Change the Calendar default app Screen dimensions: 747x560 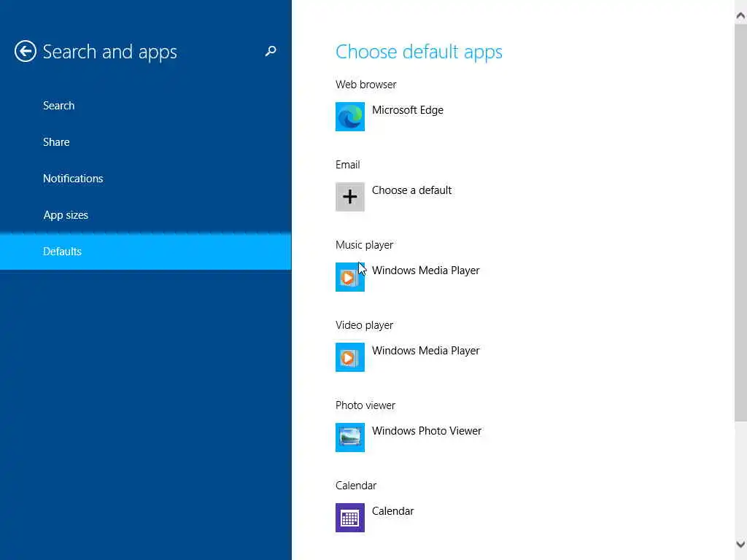pyautogui.click(x=392, y=511)
